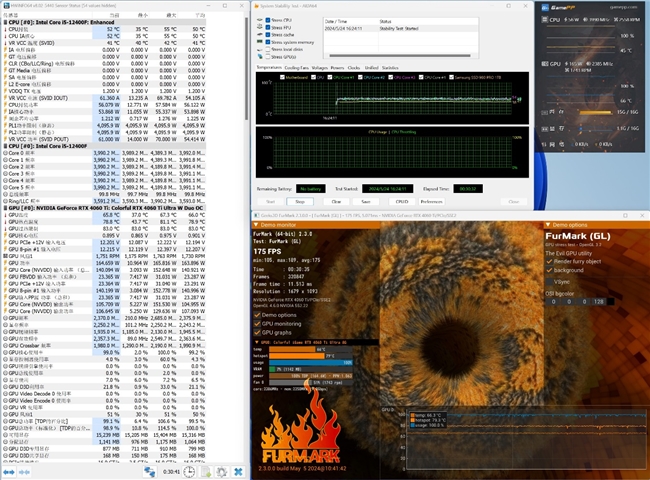Toggle the Stress cache checkbox

(268, 35)
